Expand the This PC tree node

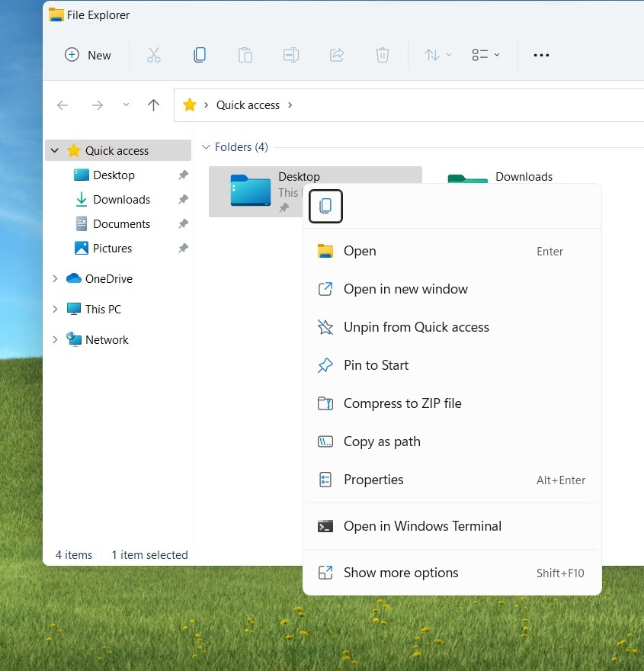coord(55,310)
